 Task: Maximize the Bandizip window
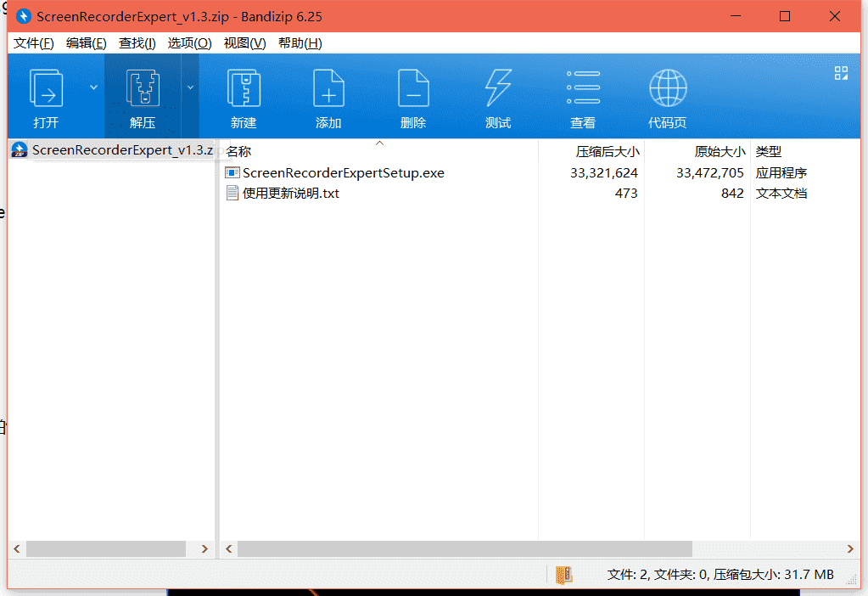coord(784,17)
